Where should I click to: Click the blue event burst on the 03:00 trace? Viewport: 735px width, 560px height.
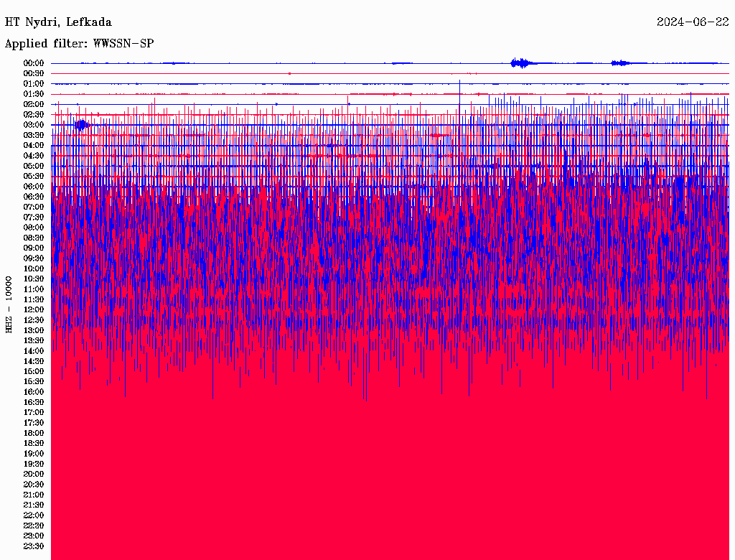(82, 124)
